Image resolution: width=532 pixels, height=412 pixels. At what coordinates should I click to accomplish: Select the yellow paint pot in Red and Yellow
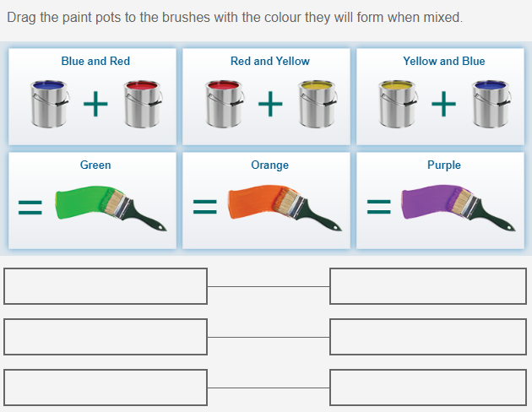316,103
